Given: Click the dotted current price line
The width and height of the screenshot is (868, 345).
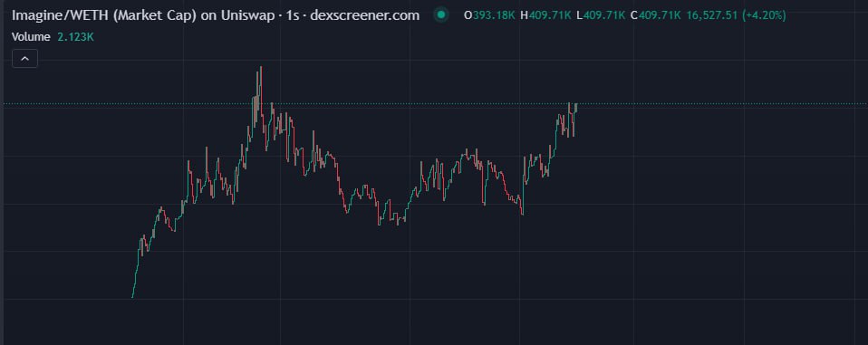Looking at the screenshot, I should pos(719,104).
